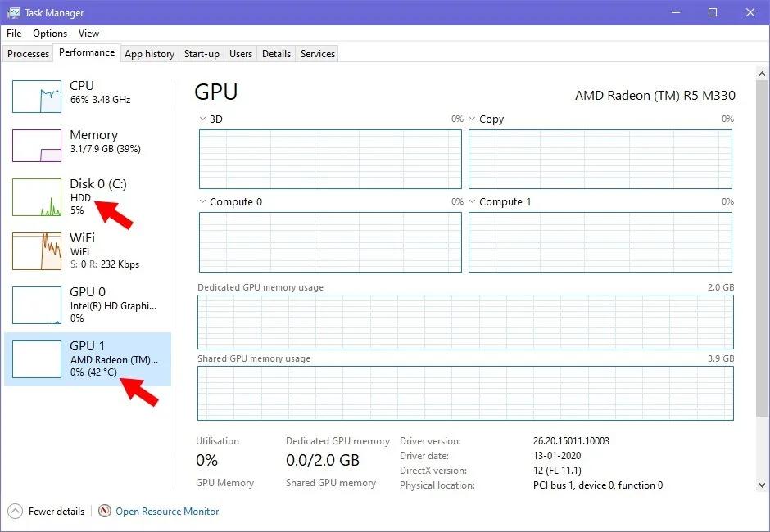
Task: Open the Options menu
Action: click(49, 34)
